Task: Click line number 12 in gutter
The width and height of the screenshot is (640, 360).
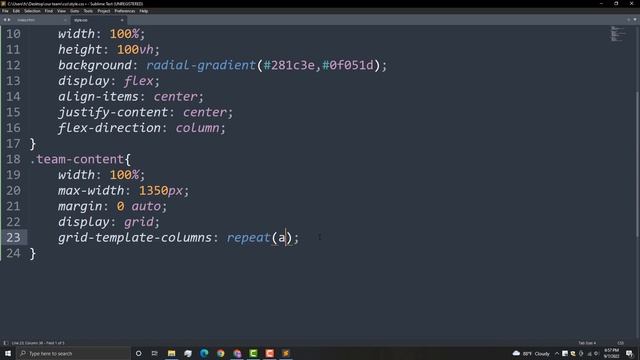Action: point(13,65)
